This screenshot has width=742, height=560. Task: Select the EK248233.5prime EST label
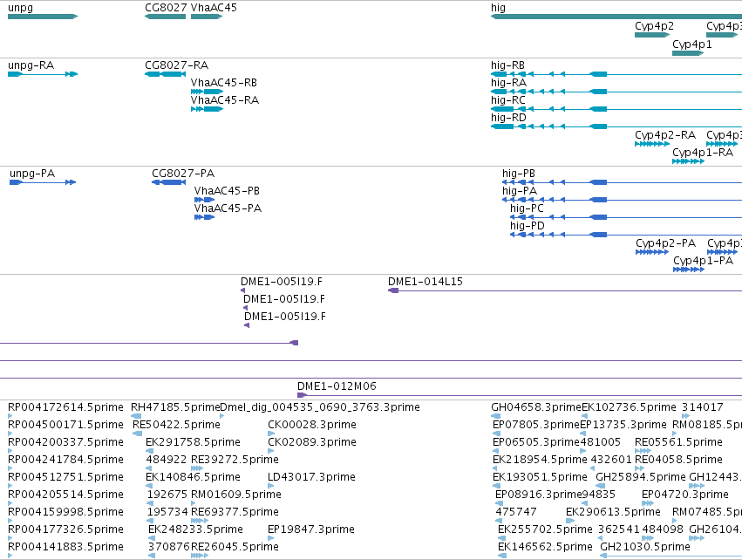pyautogui.click(x=196, y=530)
